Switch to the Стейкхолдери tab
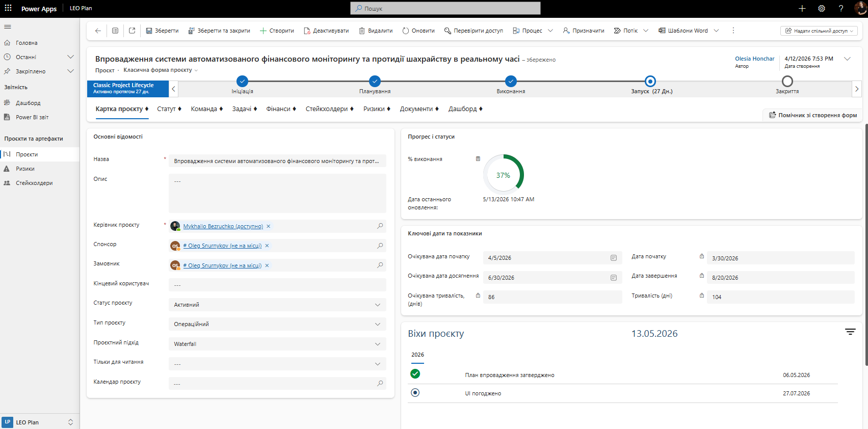Viewport: 868px width, 429px height. tap(329, 109)
